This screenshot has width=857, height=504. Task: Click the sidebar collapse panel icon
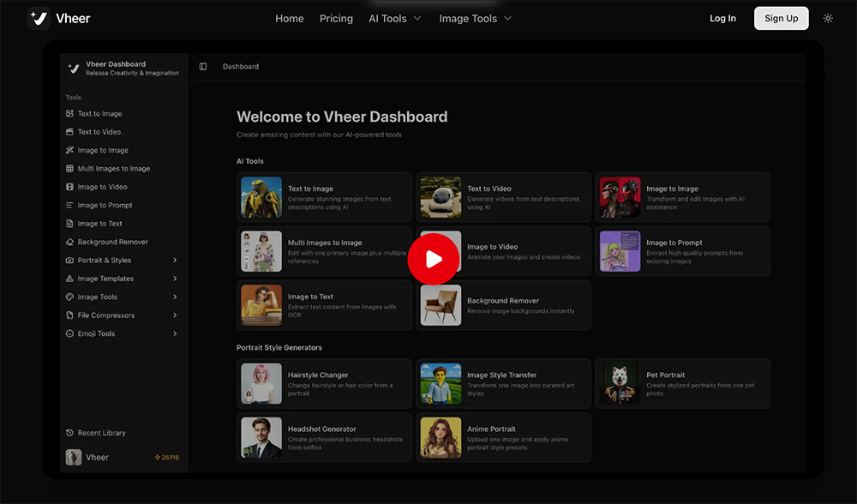coord(203,66)
